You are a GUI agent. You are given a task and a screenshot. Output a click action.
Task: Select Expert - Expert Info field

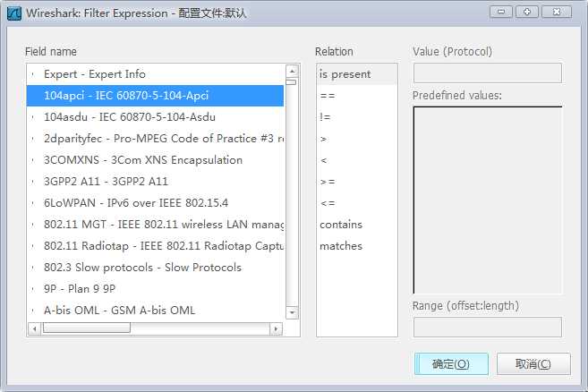(155, 74)
